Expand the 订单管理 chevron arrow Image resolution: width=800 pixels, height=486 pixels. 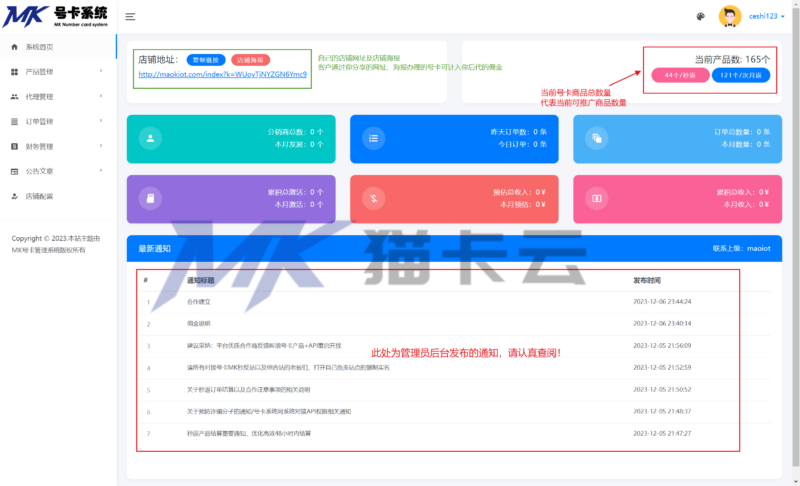(x=101, y=121)
